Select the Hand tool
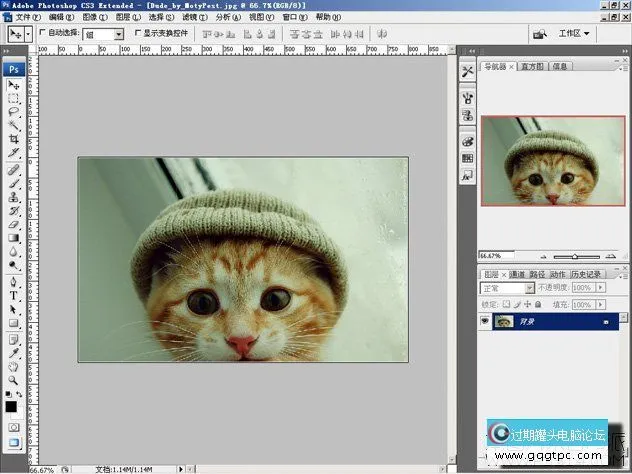The width and height of the screenshot is (632, 474). pyautogui.click(x=14, y=366)
